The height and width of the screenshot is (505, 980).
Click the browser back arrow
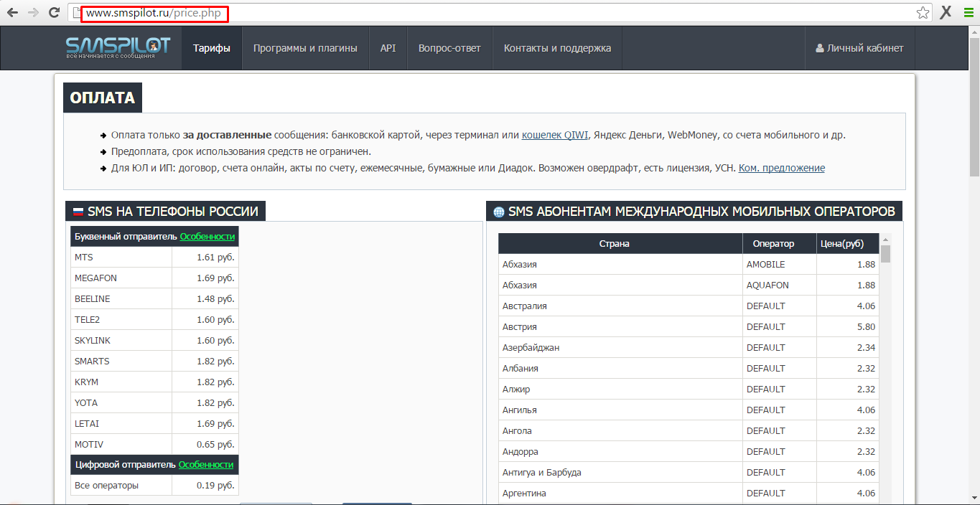click(12, 12)
